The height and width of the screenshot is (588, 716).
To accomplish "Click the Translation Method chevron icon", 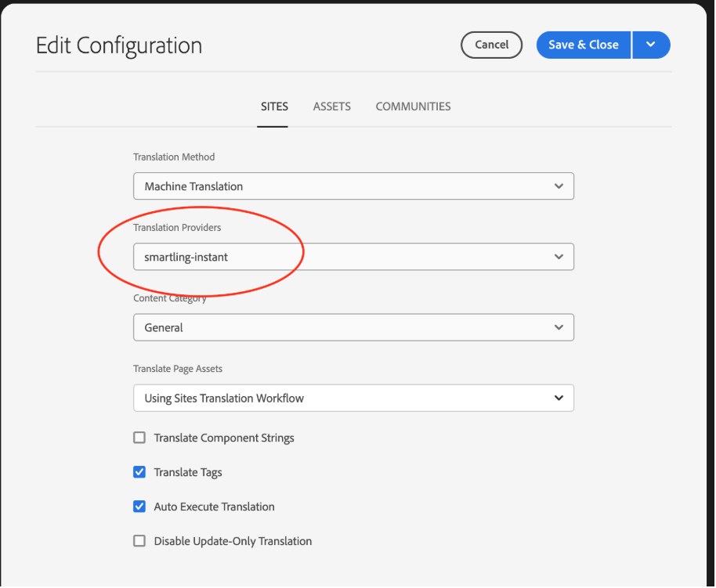I will [x=558, y=186].
